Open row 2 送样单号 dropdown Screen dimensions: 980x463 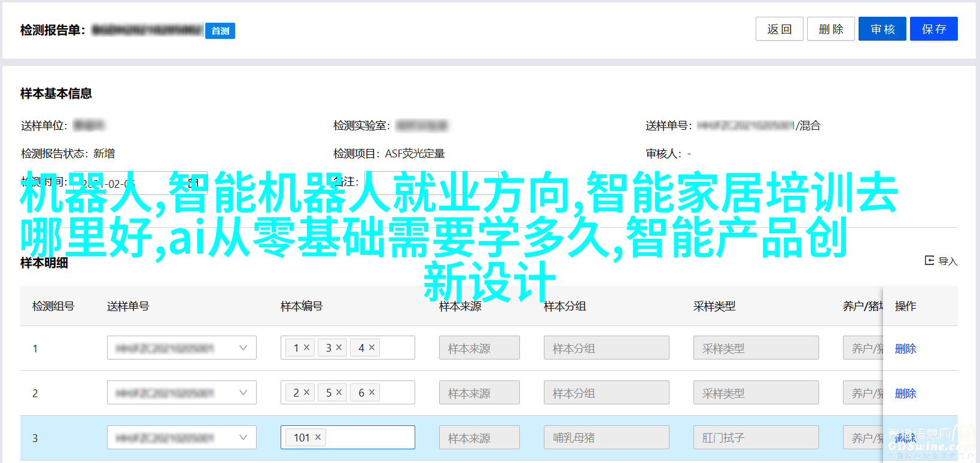[182, 392]
